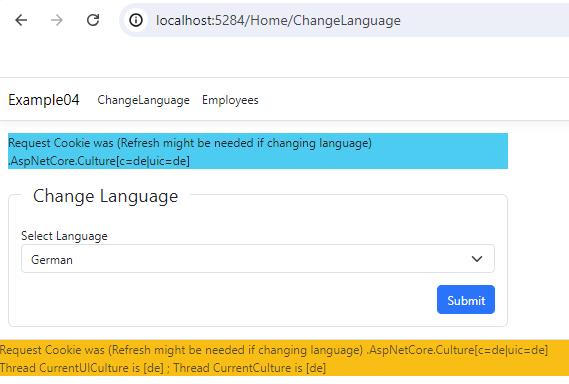Submit the language selection
Image resolution: width=569 pixels, height=384 pixels.
point(466,300)
